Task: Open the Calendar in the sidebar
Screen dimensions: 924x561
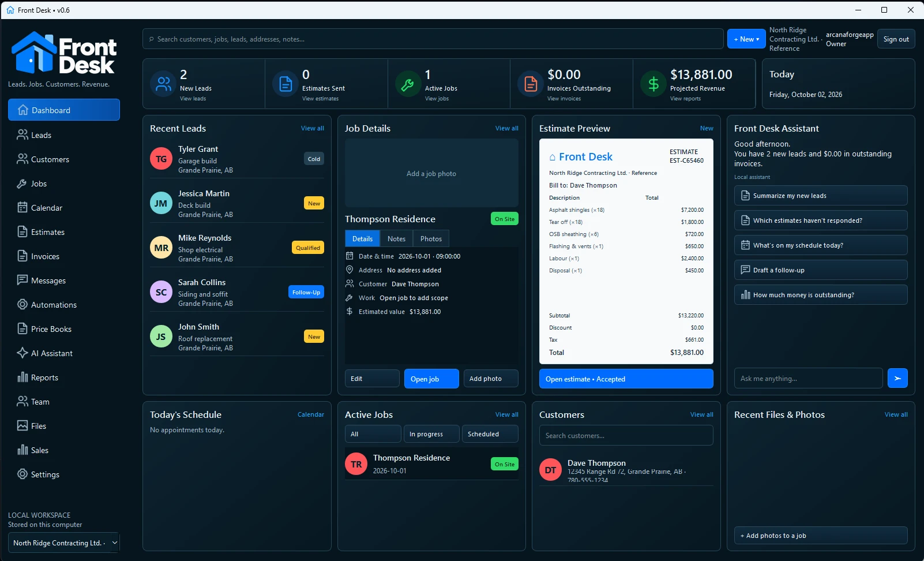Action: pyautogui.click(x=63, y=208)
